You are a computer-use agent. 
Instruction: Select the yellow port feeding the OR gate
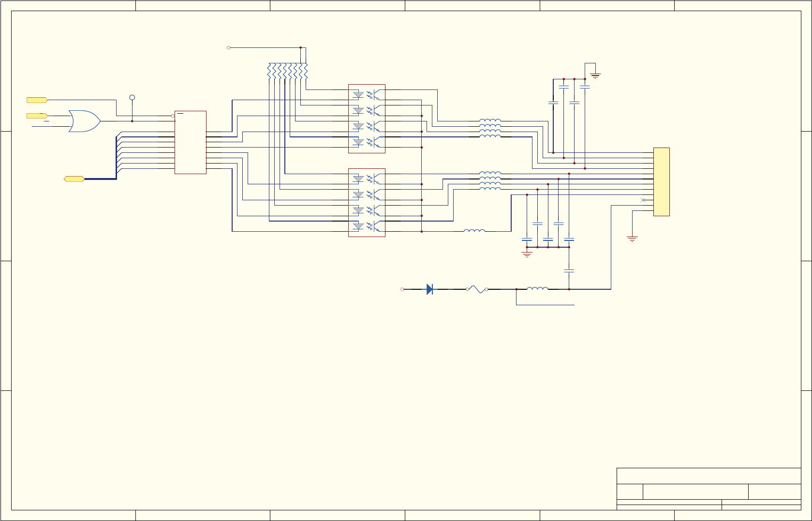37,116
